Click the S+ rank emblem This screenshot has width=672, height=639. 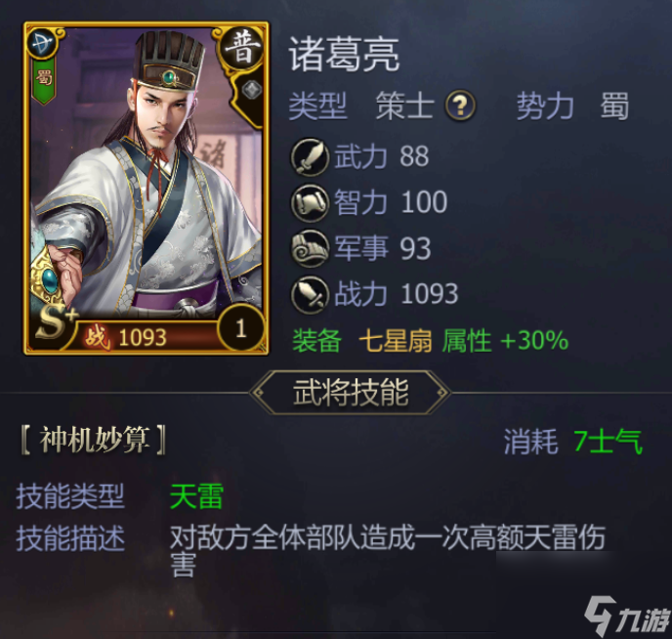coord(56,324)
